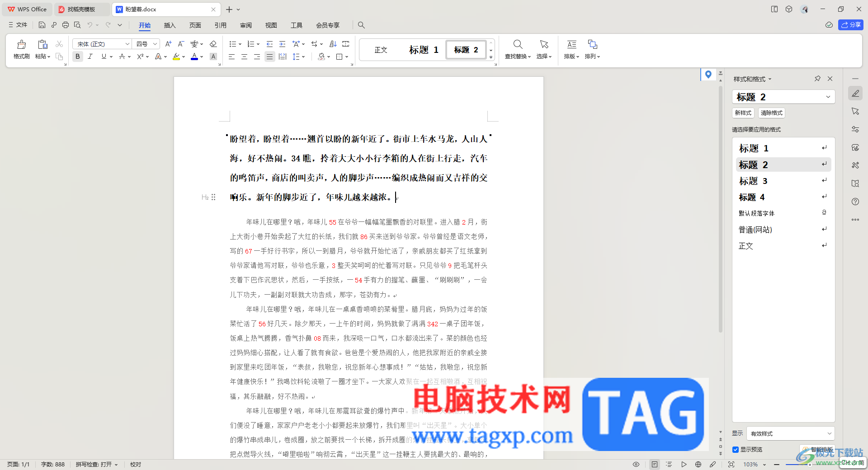The width and height of the screenshot is (868, 470).
Task: Open the 审阅 (Review) ribbon tab
Action: [246, 25]
